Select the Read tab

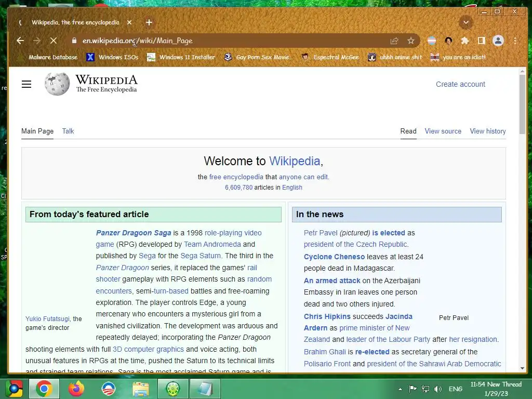tap(408, 131)
